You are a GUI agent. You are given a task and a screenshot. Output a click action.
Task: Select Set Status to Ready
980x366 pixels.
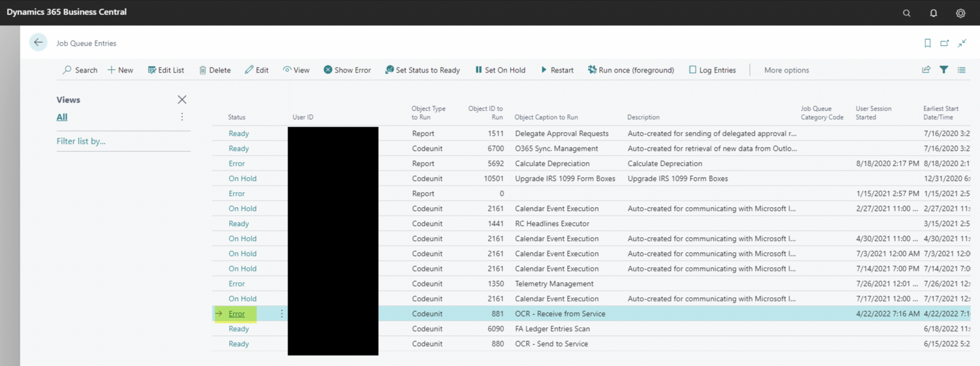[422, 70]
